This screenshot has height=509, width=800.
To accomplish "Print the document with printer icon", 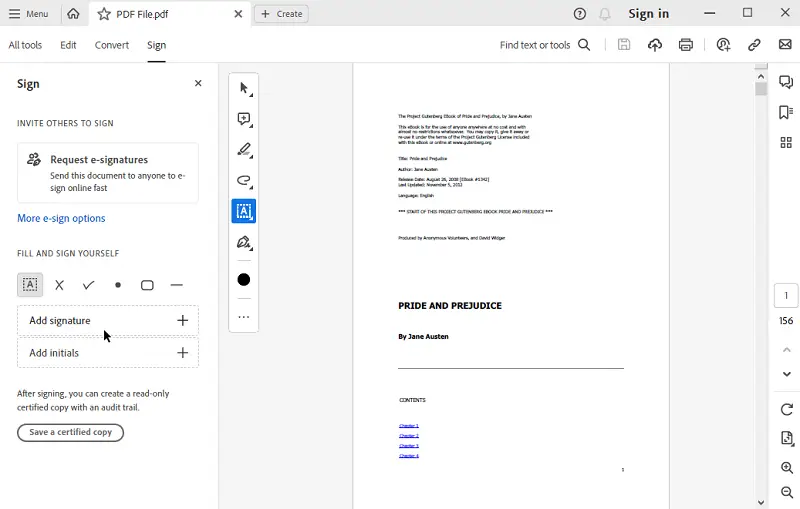I will (x=686, y=45).
